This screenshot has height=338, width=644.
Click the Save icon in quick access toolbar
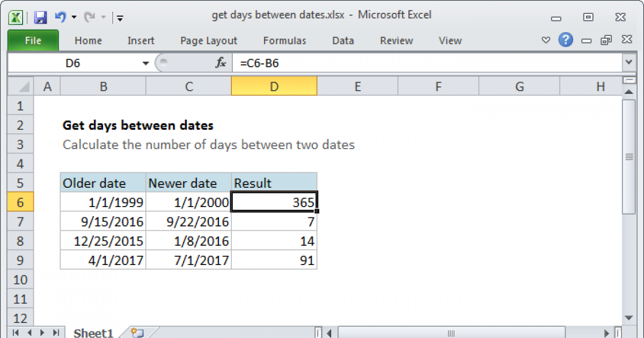pyautogui.click(x=40, y=17)
